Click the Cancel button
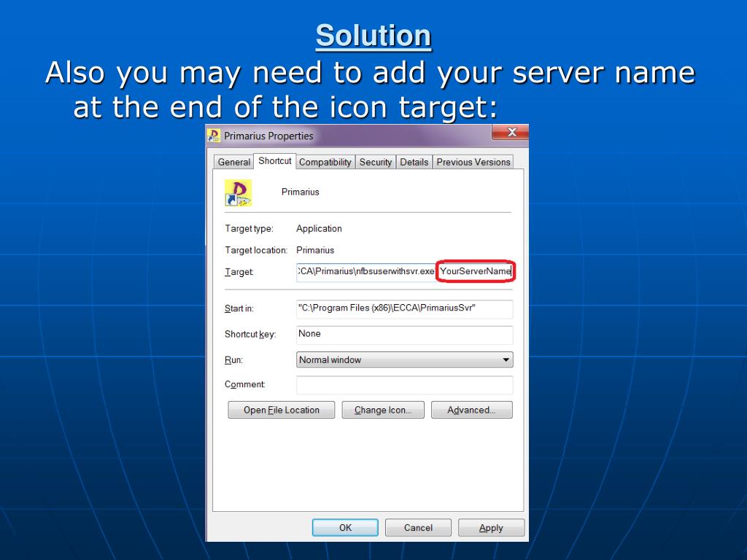Image resolution: width=747 pixels, height=560 pixels. click(x=418, y=528)
